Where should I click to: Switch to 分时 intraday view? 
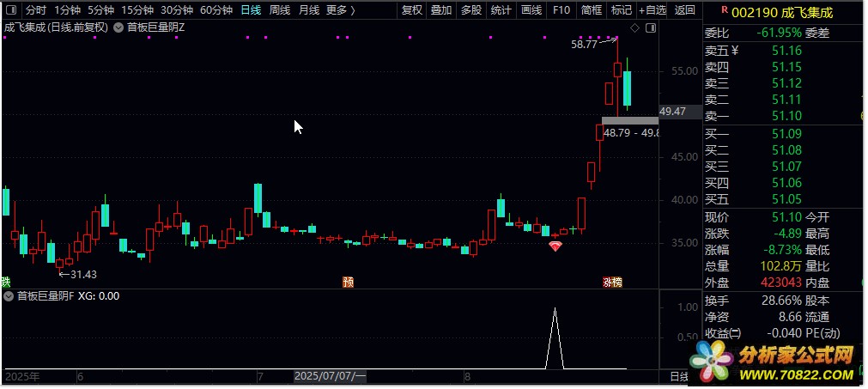point(36,10)
